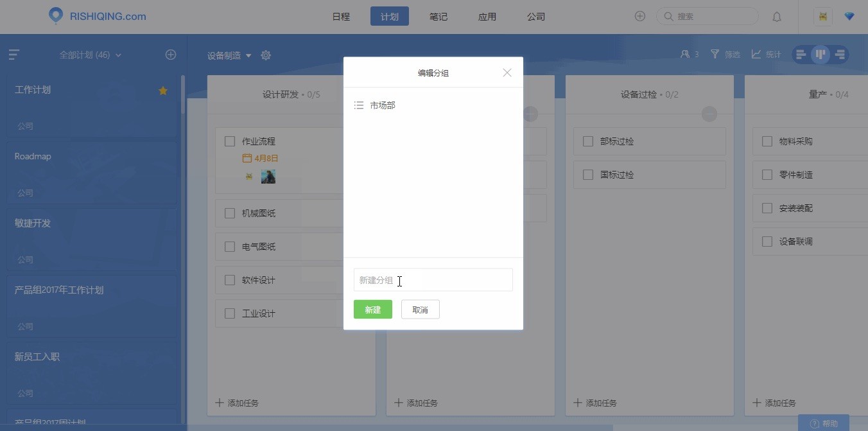Open the 新员工入职 plan in sidebar

(x=92, y=374)
